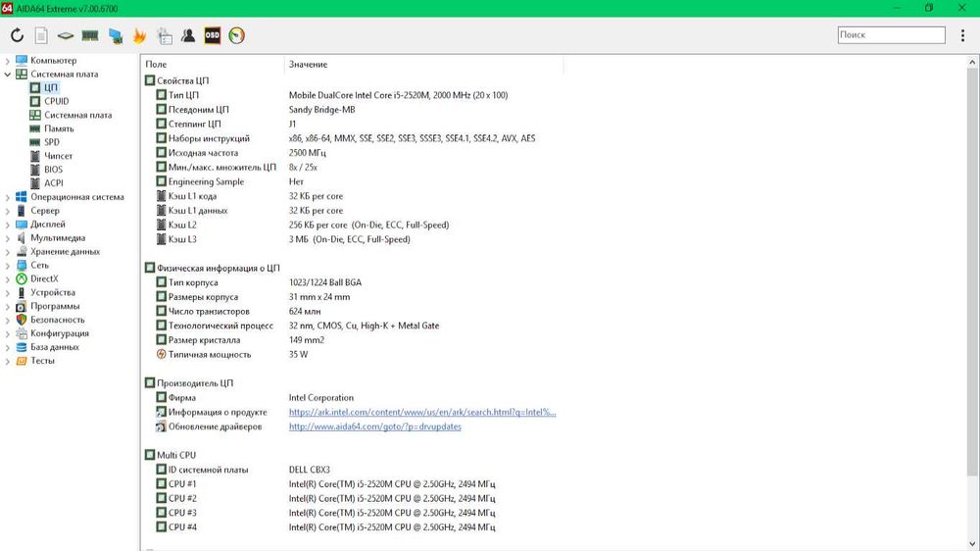Select База данных in the sidebar
980x551 pixels.
[54, 347]
